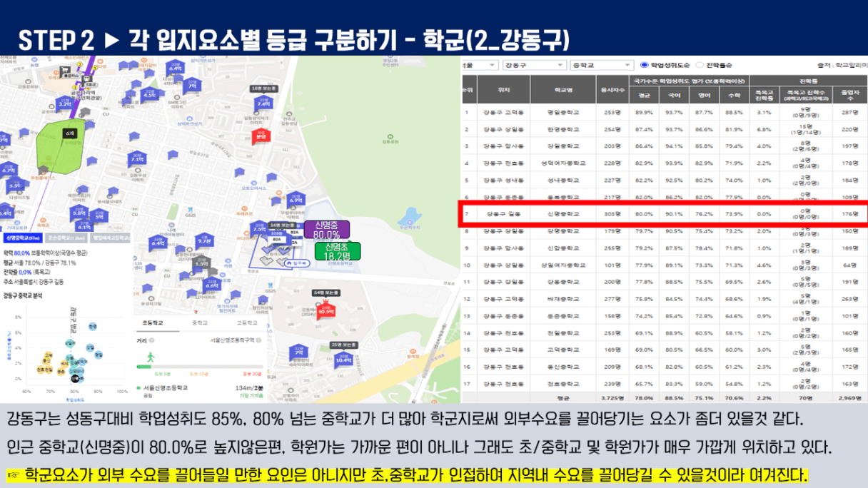
Task: Click the 6.4억 apartment price marker at map top
Action: pos(176,66)
